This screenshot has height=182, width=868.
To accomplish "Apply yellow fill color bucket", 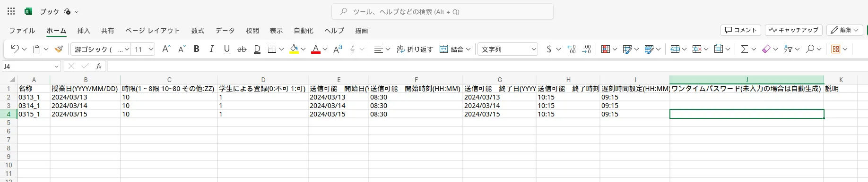I will (294, 49).
